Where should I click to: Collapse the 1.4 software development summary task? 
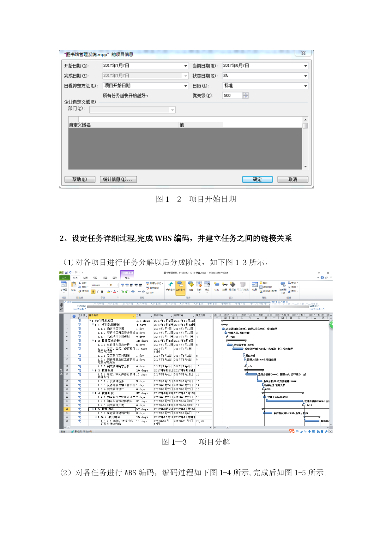(x=93, y=393)
